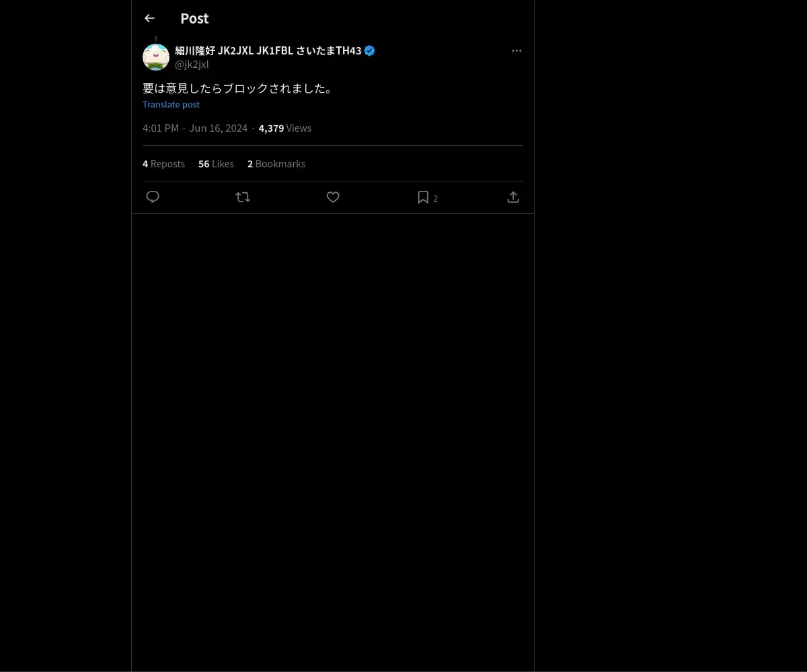Click the Post header title

click(194, 18)
